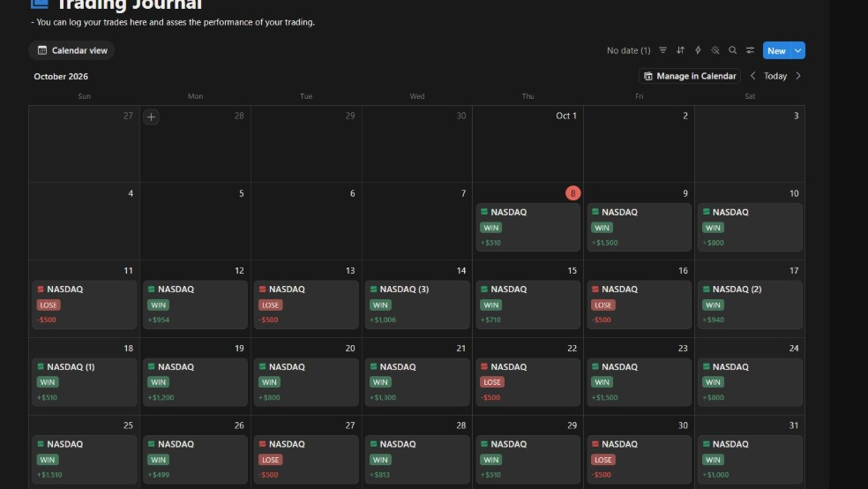The height and width of the screenshot is (489, 868).
Task: Click the WIN tag on October 9 card
Action: 602,228
